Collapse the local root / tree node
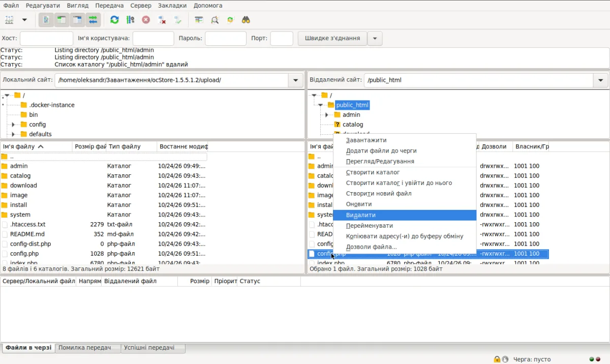This screenshot has height=364, width=610. 7,95
